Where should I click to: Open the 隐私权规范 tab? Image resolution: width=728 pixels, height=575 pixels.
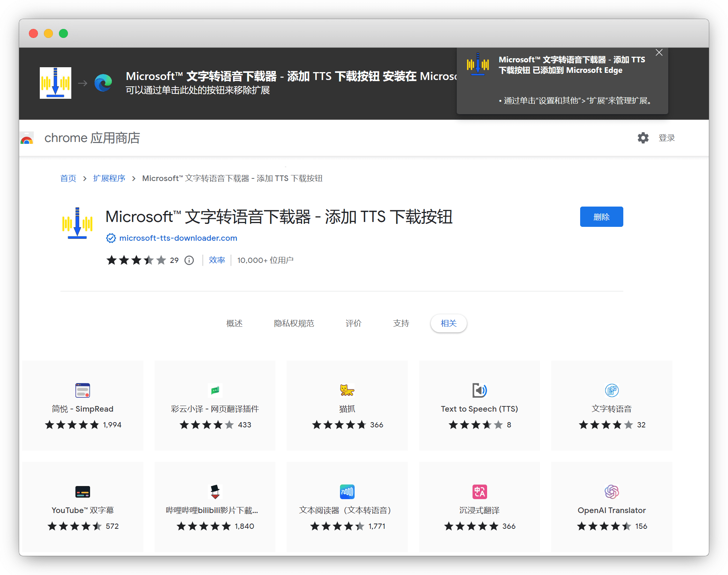point(294,323)
